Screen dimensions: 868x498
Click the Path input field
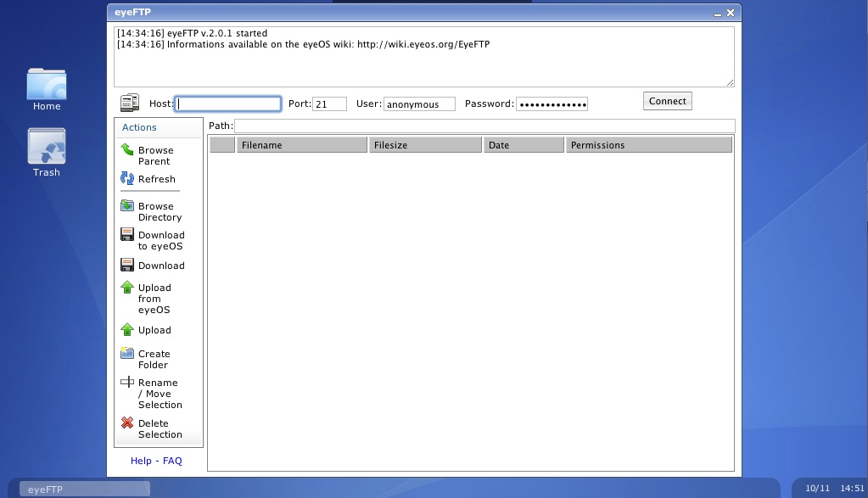point(485,126)
